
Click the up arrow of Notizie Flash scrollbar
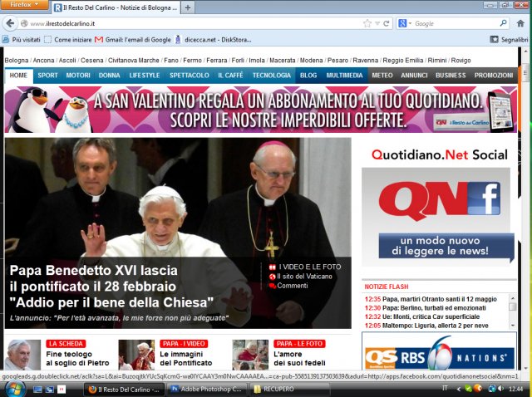513,298
